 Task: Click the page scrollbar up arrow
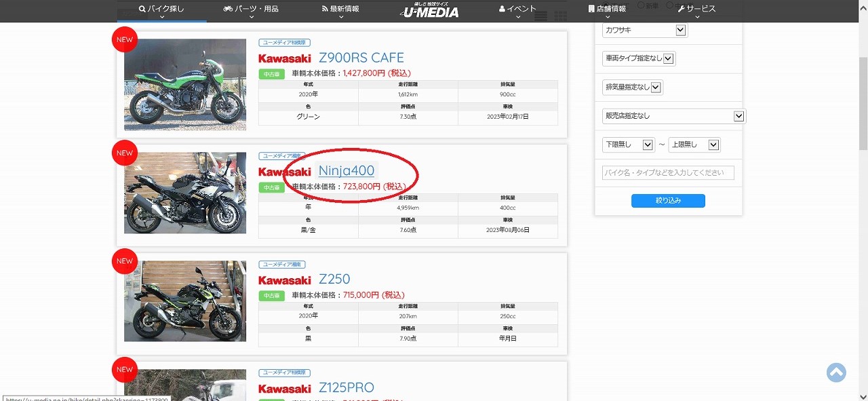coord(863,5)
